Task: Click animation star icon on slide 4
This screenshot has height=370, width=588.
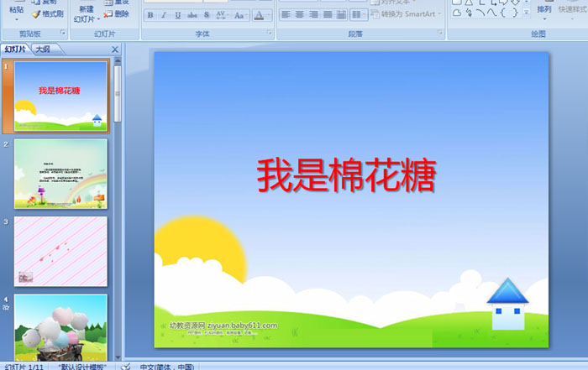Action: tap(6, 307)
